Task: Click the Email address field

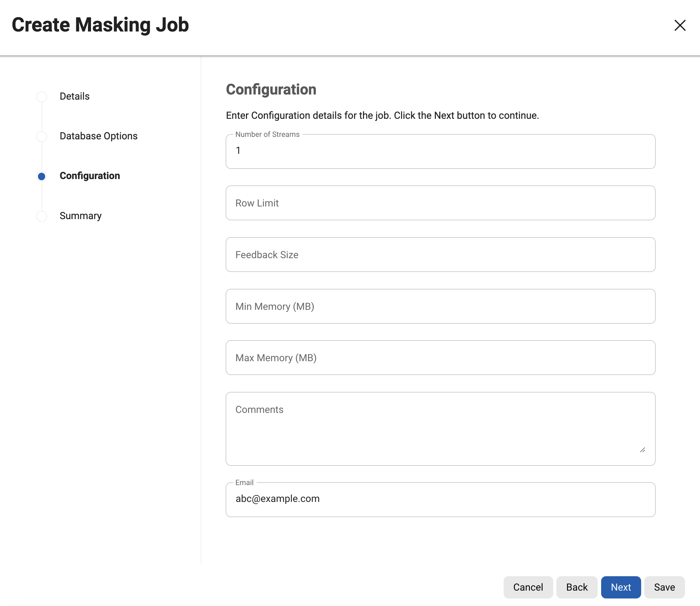Action: click(x=440, y=499)
